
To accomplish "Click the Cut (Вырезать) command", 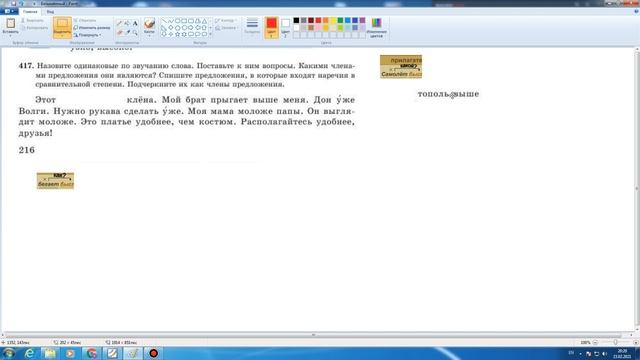I will (33, 20).
